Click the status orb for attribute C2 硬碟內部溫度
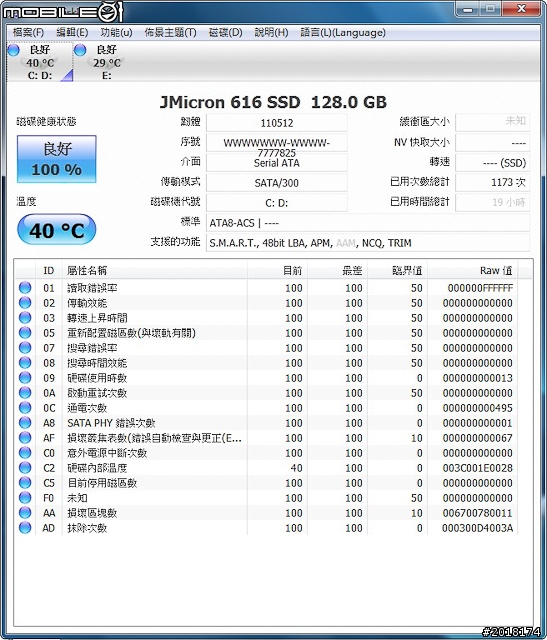This screenshot has width=547, height=640. 25,467
